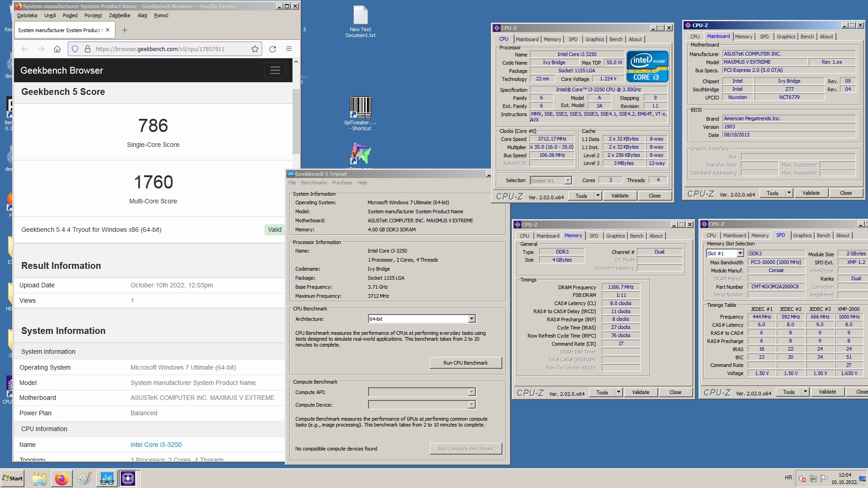Click the Geekbench Browser heading link
This screenshot has width=868, height=488.
pos(61,70)
